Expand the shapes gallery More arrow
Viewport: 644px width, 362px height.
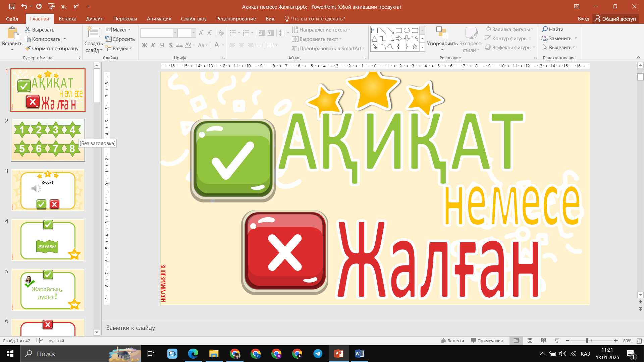coord(422,48)
